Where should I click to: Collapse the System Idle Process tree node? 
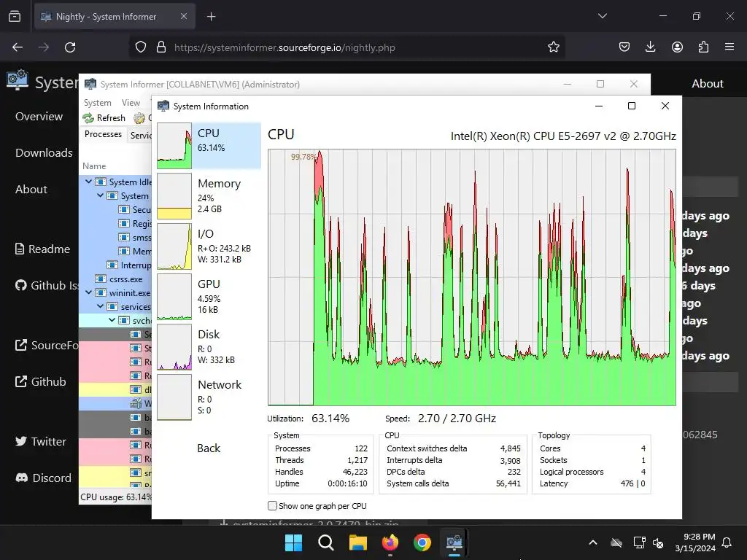[x=88, y=182]
